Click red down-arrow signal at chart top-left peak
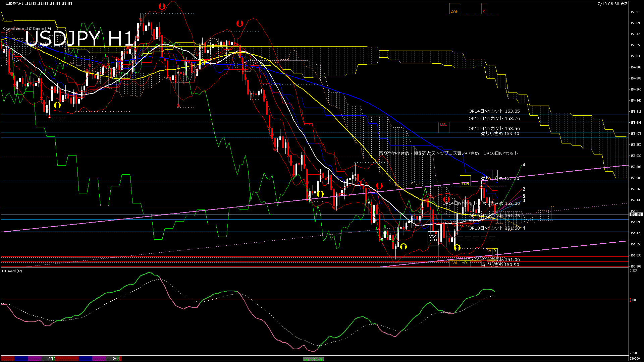 [x=162, y=6]
